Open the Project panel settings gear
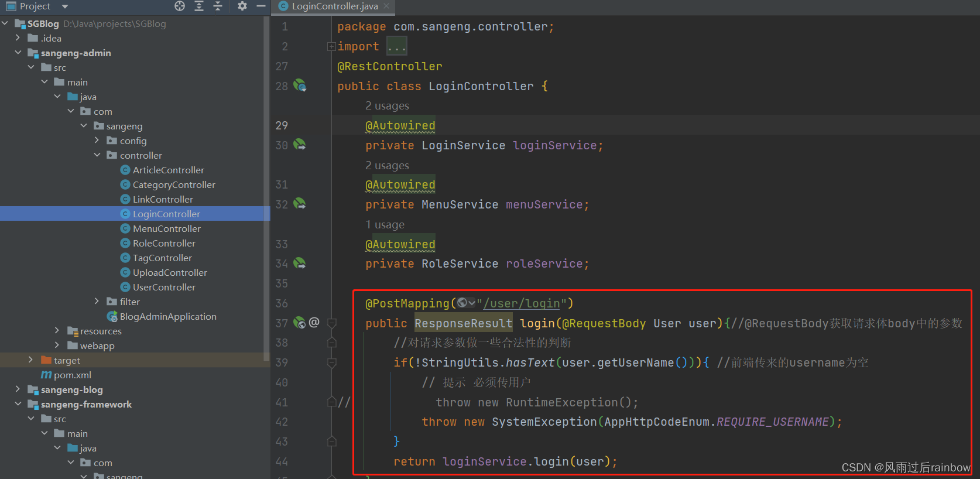This screenshot has height=479, width=980. coord(242,6)
